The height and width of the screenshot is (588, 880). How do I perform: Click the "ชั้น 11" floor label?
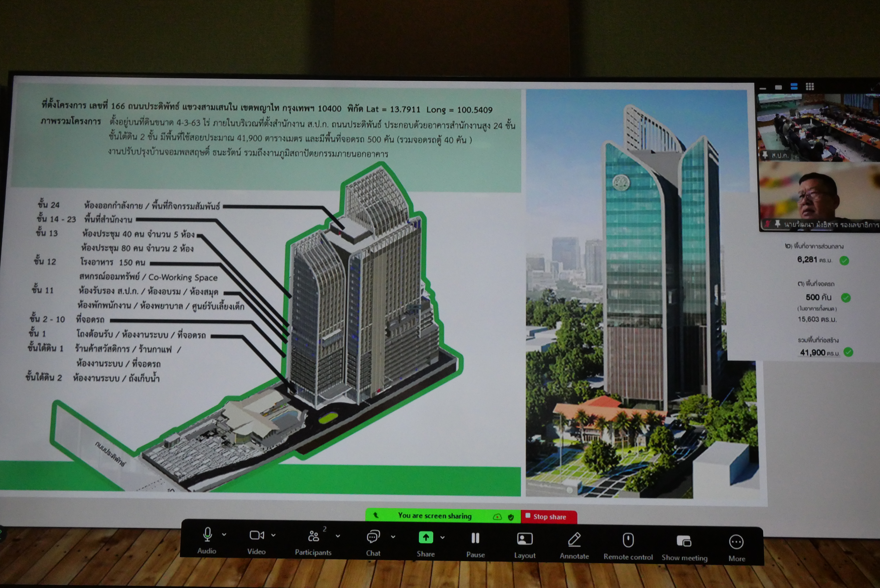click(x=43, y=290)
